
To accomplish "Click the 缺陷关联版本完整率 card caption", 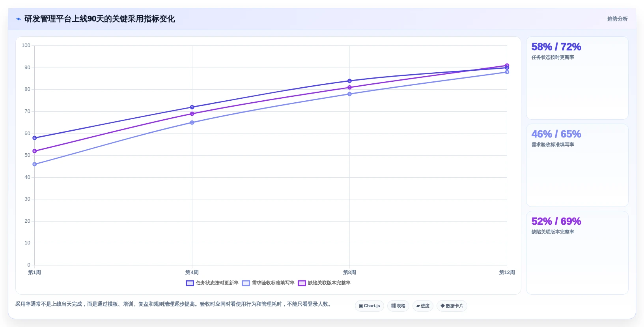I will tap(553, 232).
